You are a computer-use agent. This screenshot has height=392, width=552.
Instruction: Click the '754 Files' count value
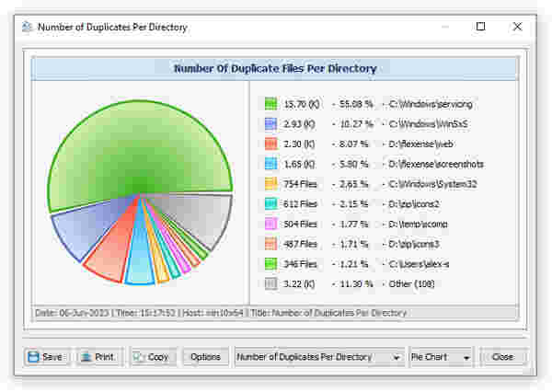coord(300,184)
